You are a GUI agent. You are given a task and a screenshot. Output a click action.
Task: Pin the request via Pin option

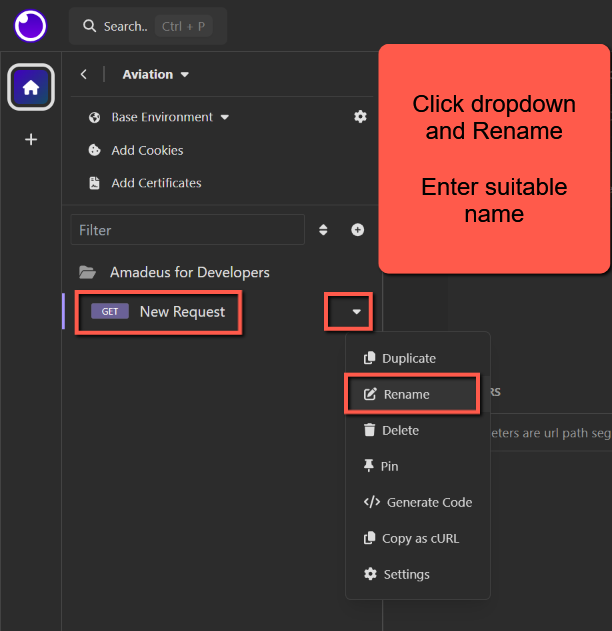click(389, 466)
